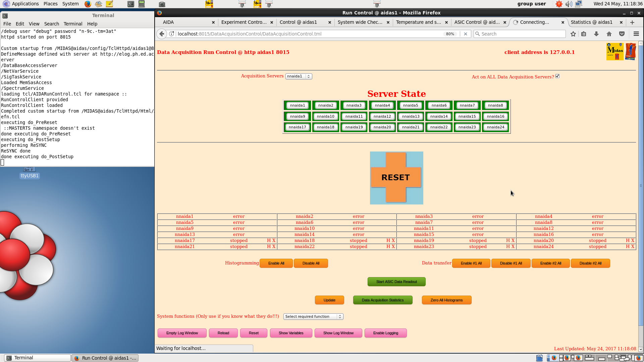The height and width of the screenshot is (362, 644).
Task: Open Firefox hamburger menu
Action: pos(636,34)
